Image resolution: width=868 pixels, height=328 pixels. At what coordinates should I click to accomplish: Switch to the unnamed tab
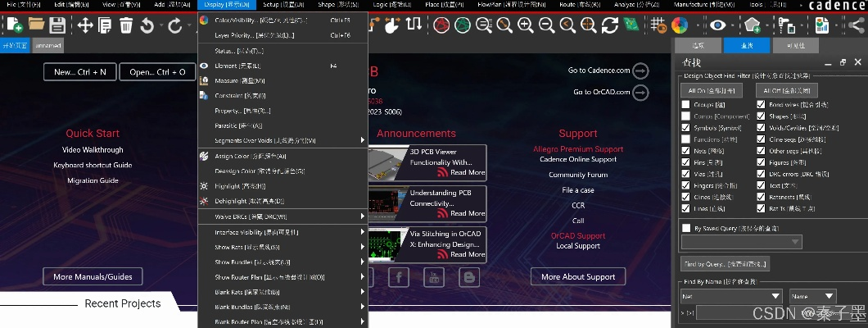(48, 45)
